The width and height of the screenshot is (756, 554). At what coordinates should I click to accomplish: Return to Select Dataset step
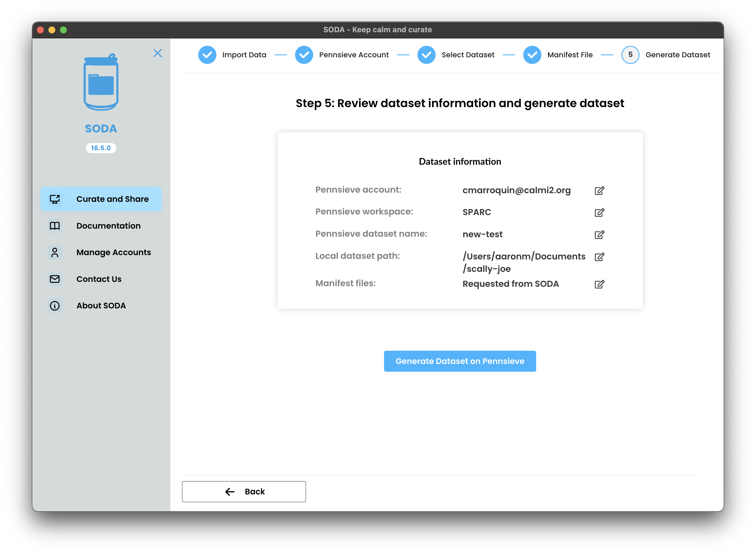click(x=426, y=55)
